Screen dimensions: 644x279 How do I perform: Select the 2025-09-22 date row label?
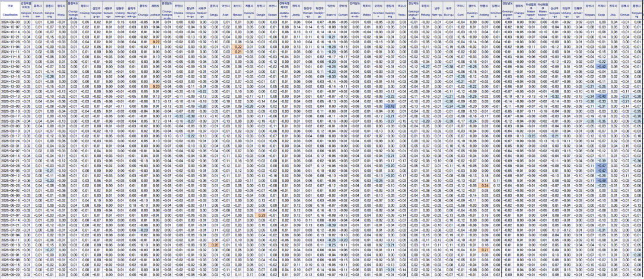(x=9, y=275)
